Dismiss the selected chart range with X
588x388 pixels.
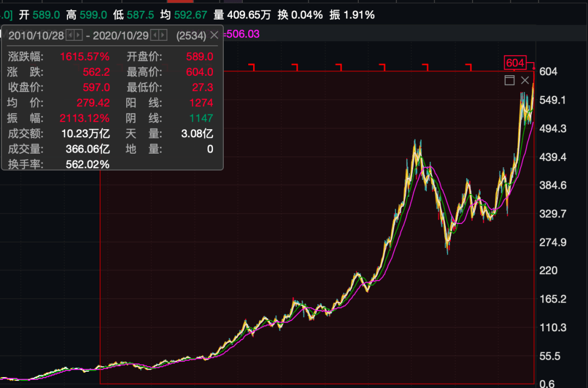tap(525, 80)
